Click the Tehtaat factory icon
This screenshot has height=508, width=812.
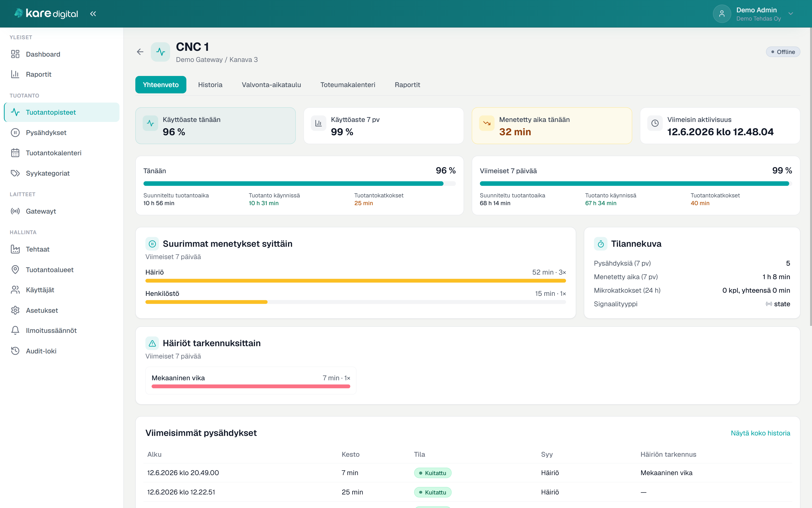pos(15,249)
